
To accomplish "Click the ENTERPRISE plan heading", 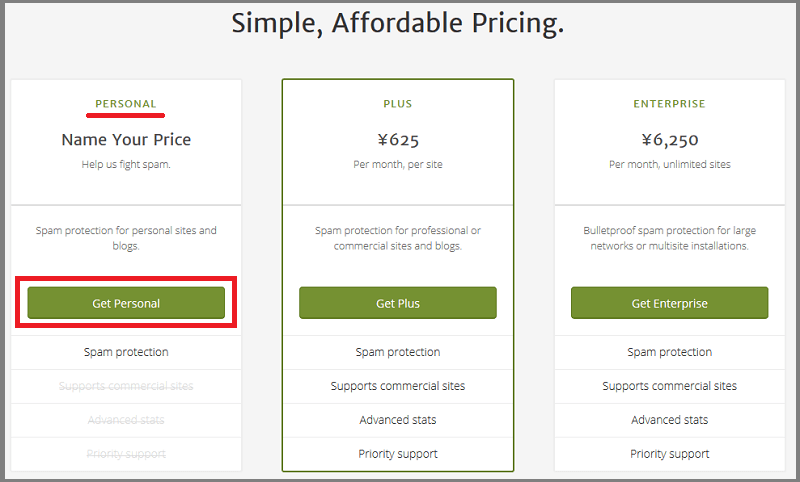I will pyautogui.click(x=669, y=104).
